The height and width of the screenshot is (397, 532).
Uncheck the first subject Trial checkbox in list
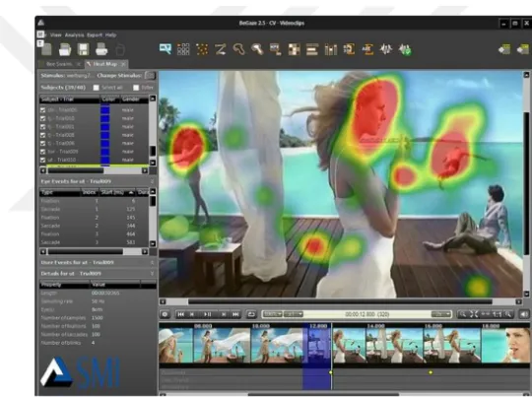click(x=42, y=110)
